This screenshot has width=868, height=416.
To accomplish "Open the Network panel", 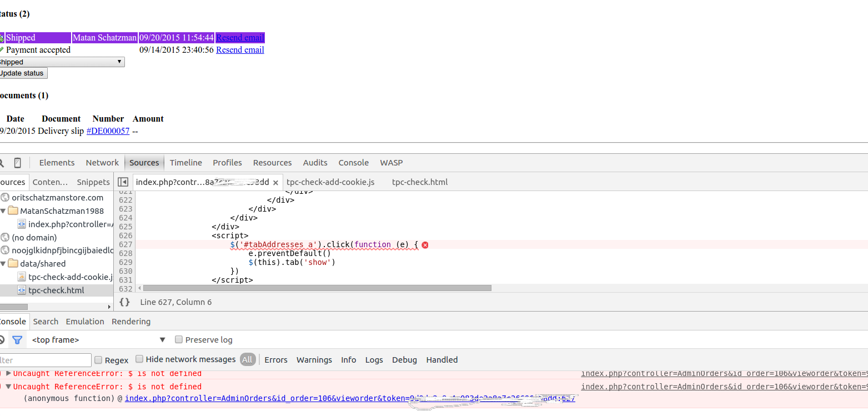I will click(x=102, y=163).
